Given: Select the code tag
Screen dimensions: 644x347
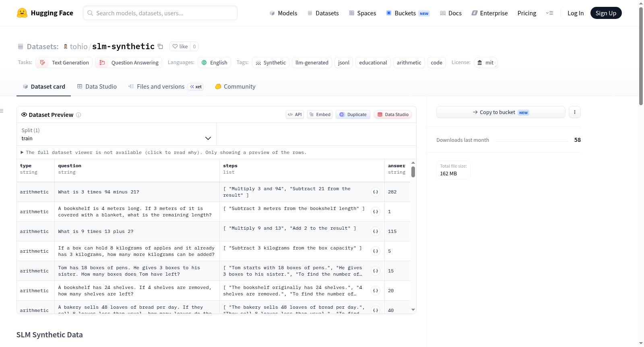Looking at the screenshot, I should pos(437,62).
